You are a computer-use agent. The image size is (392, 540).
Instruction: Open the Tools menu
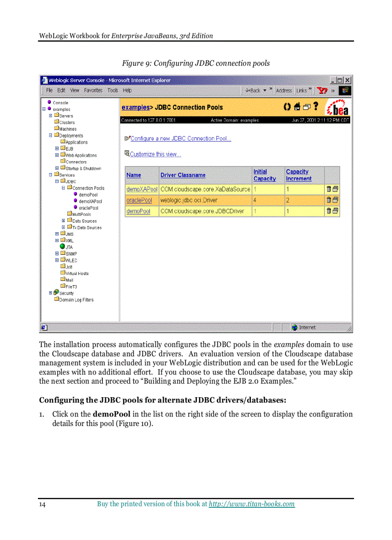(112, 90)
